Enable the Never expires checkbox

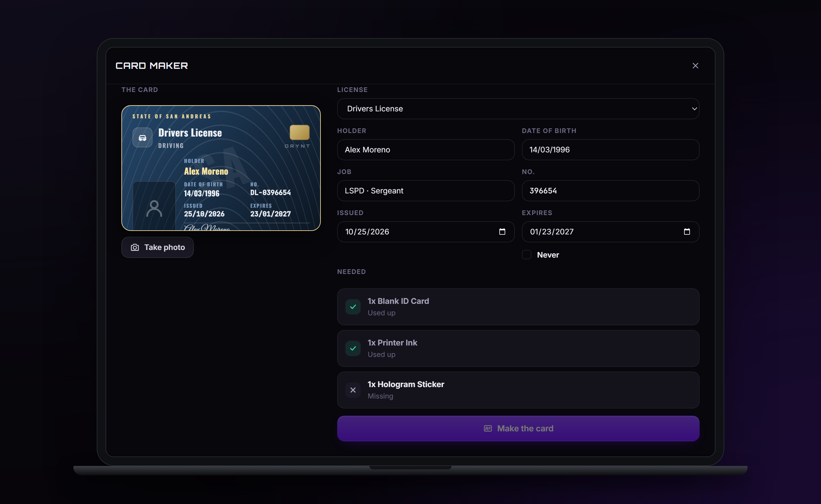[x=526, y=255]
